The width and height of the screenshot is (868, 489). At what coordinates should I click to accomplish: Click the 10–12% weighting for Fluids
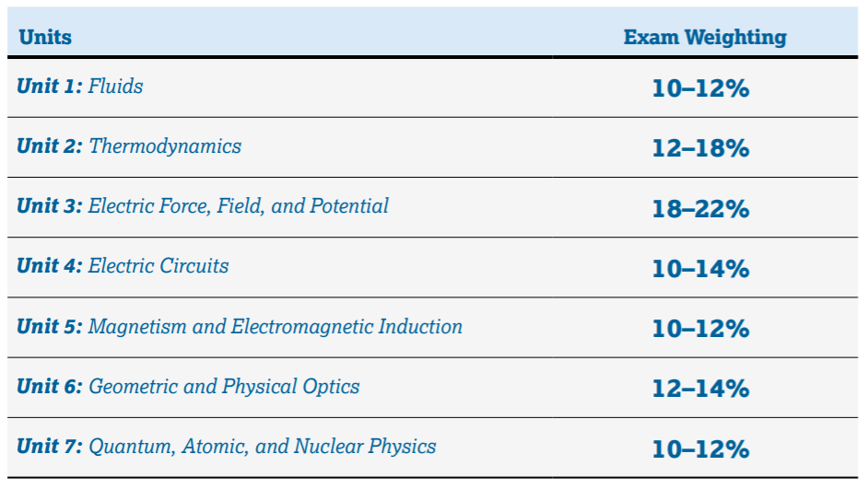(700, 88)
